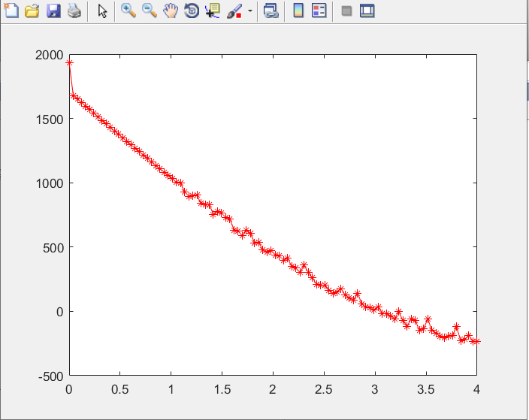The height and width of the screenshot is (420, 529).
Task: Click the x-axis label 1.5
Action: pyautogui.click(x=222, y=390)
